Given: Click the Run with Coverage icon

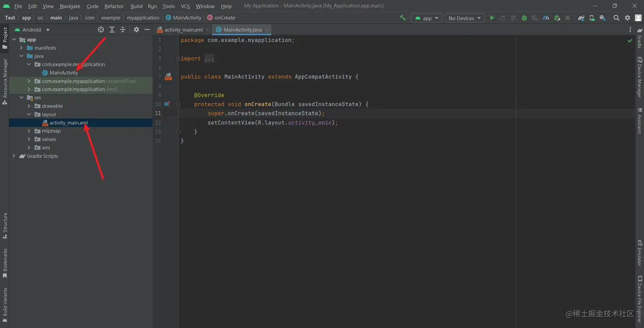Looking at the screenshot, I should [535, 18].
